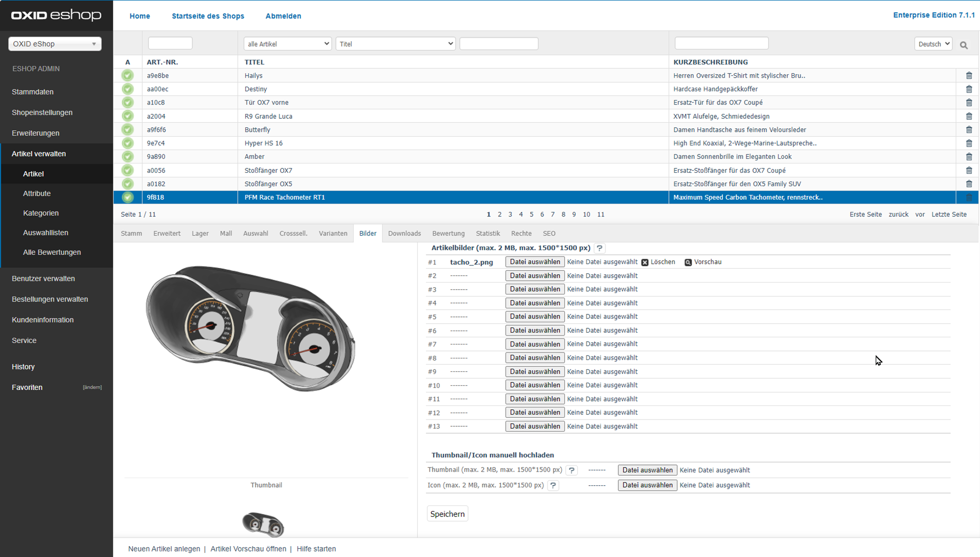Click help icon next to Artikelbilder heading
980x557 pixels.
click(599, 248)
